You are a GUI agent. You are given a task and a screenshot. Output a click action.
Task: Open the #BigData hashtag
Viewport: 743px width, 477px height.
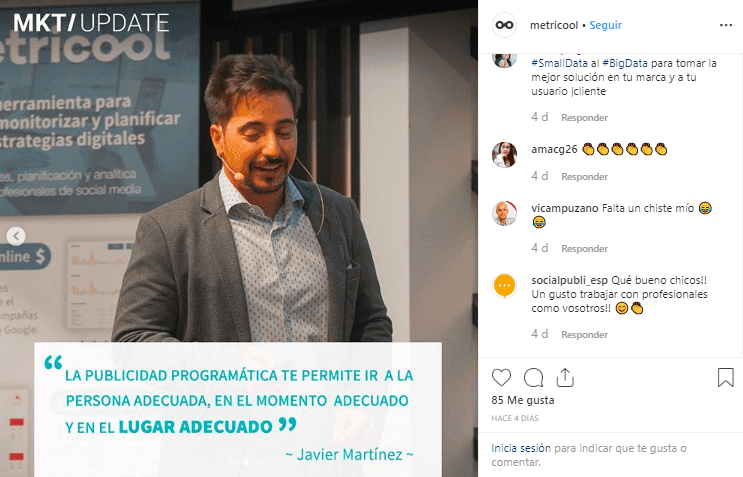click(x=625, y=63)
